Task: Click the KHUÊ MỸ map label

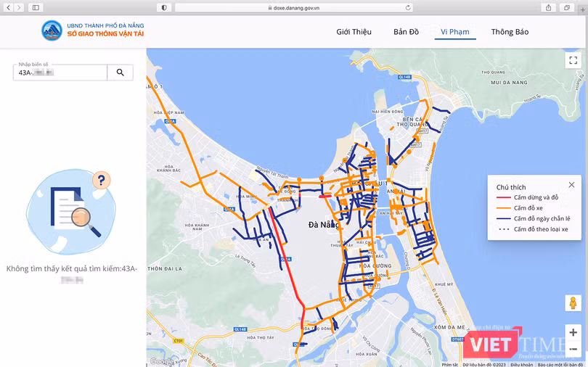Action: [444, 284]
